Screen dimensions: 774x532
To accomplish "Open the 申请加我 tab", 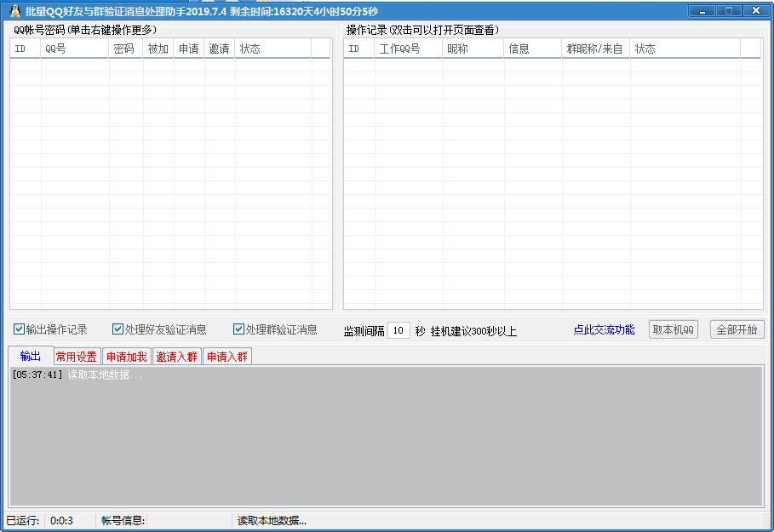I will (x=127, y=357).
